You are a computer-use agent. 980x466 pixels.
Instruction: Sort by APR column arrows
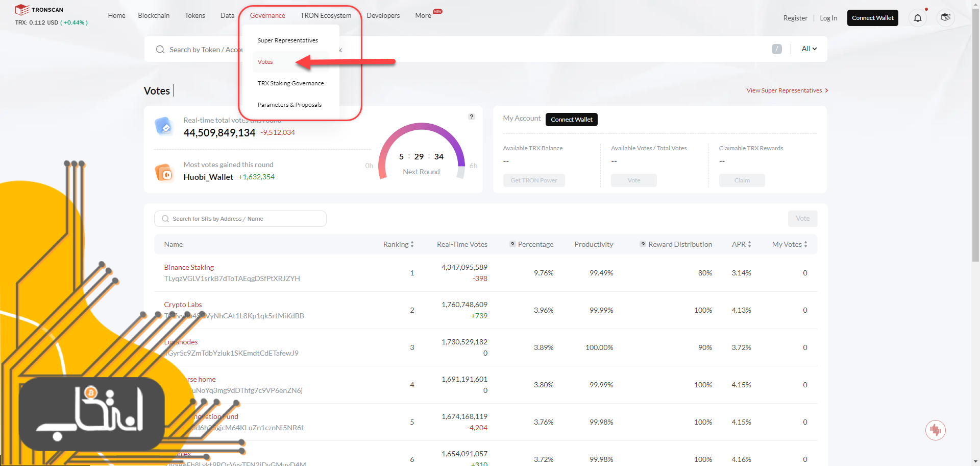(x=749, y=244)
